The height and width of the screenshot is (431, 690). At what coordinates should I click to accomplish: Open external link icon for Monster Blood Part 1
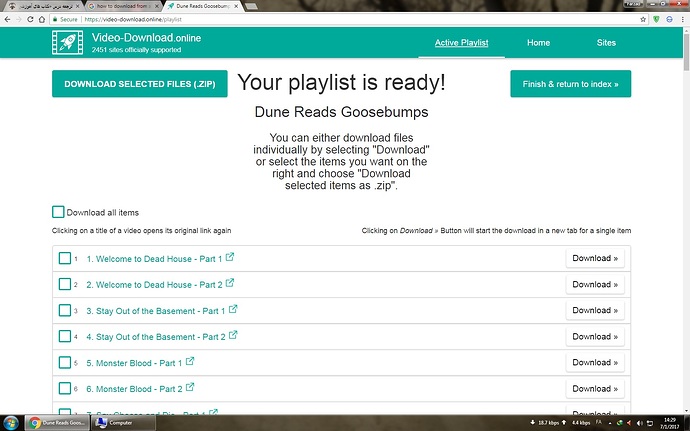point(190,361)
